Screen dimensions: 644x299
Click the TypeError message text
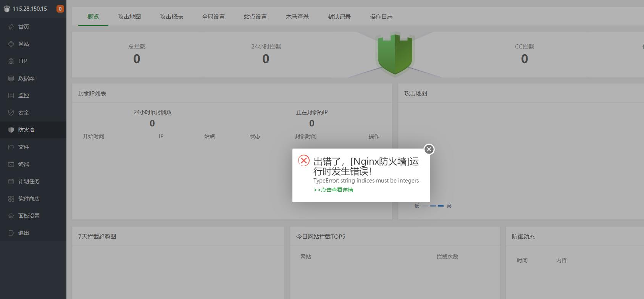pyautogui.click(x=366, y=181)
